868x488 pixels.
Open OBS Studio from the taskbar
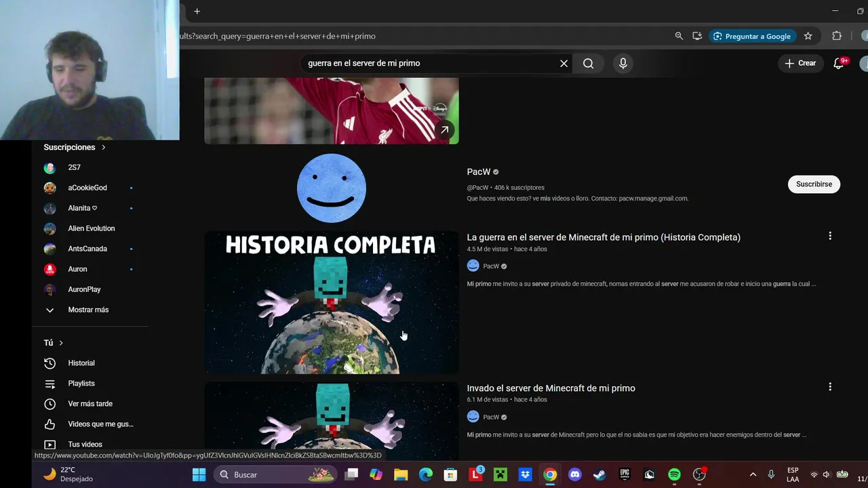pos(699,475)
